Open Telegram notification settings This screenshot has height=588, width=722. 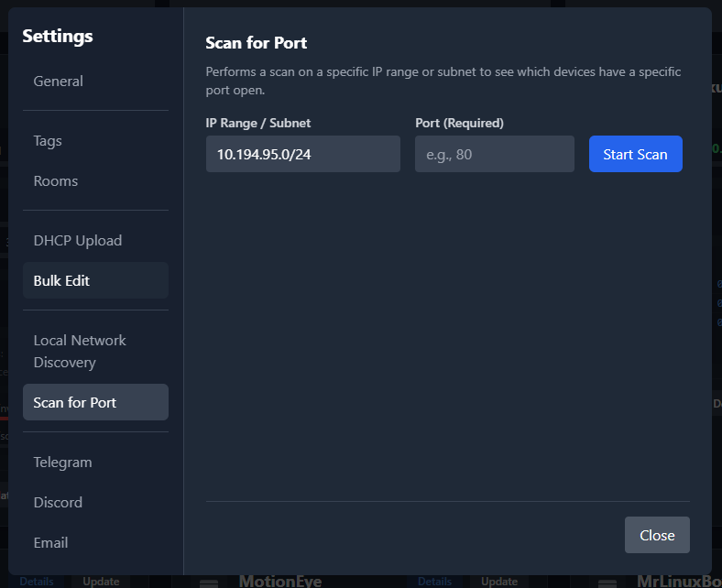coord(62,463)
